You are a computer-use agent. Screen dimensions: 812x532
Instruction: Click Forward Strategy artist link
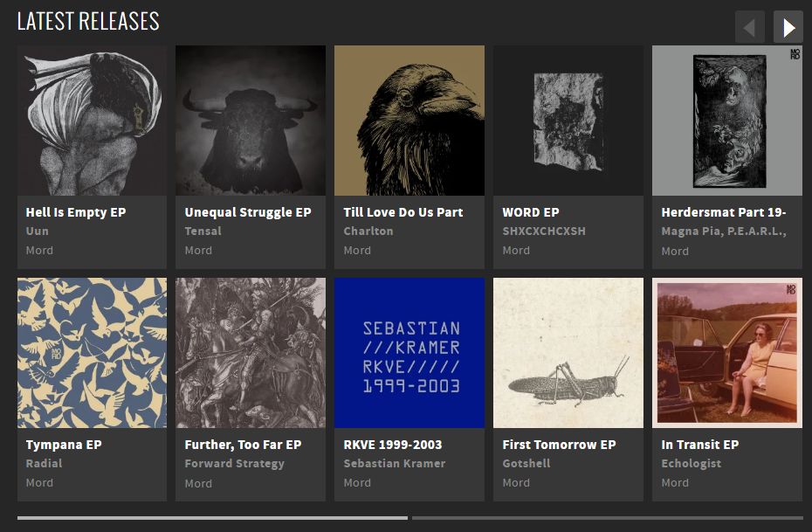click(x=234, y=464)
